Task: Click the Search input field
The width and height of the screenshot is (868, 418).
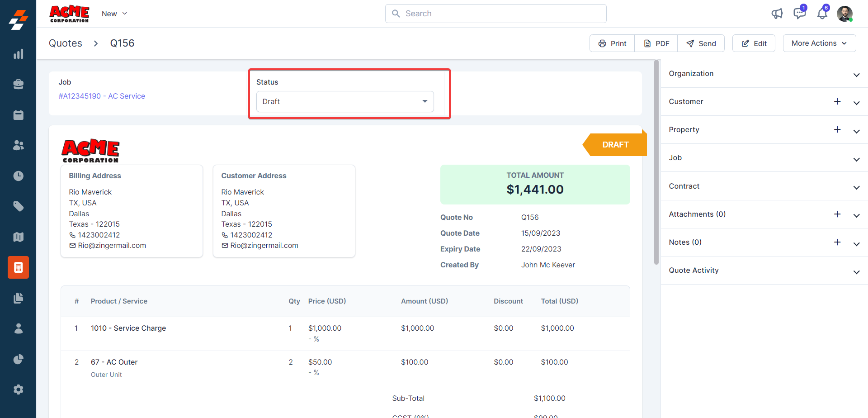Action: pos(496,14)
